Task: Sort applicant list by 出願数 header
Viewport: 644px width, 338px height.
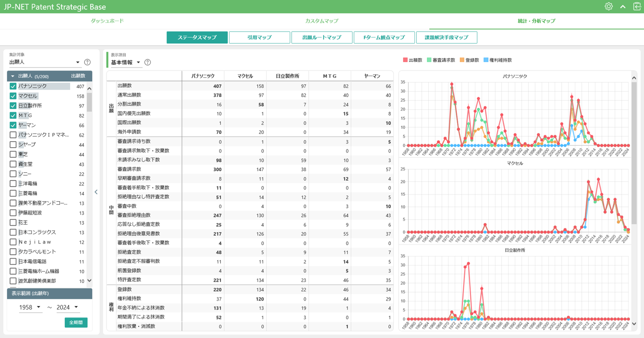Action: coord(78,76)
